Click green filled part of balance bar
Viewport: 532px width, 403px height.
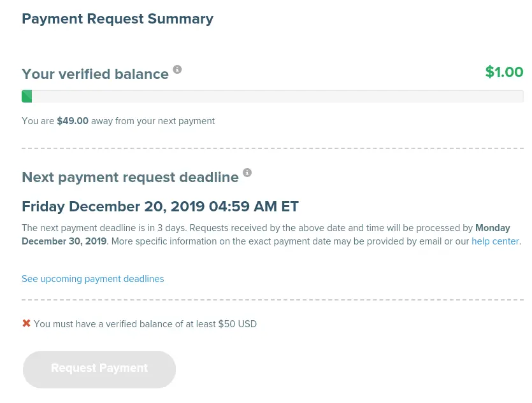(27, 96)
